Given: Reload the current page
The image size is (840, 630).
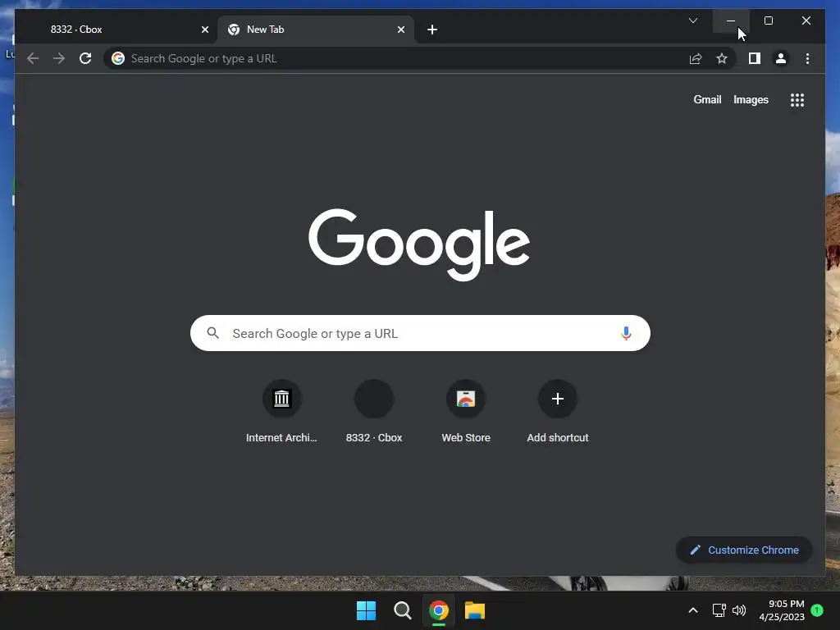Looking at the screenshot, I should point(85,58).
